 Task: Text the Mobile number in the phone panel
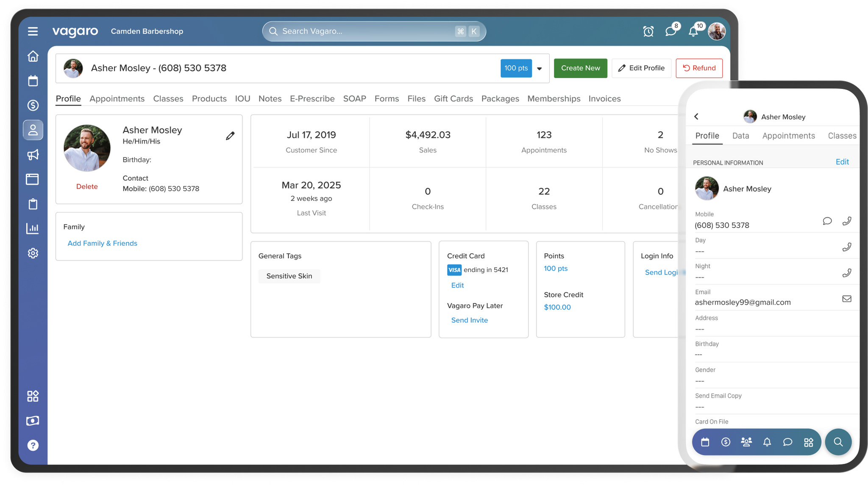point(827,221)
